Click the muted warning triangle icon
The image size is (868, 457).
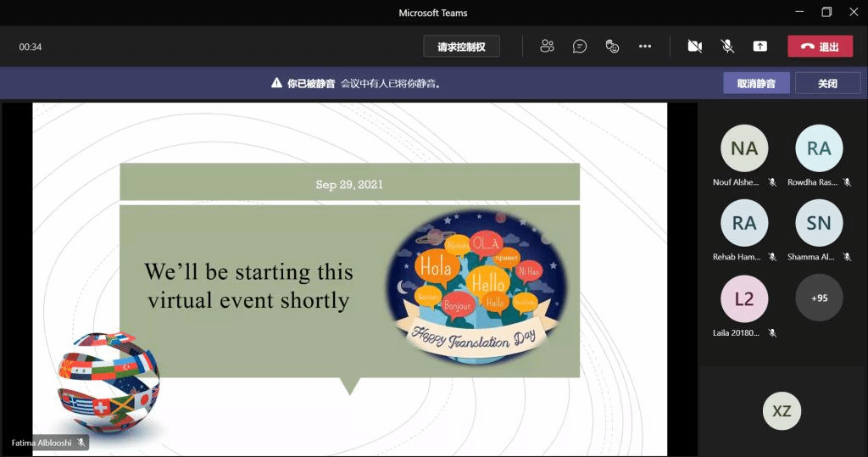point(277,83)
